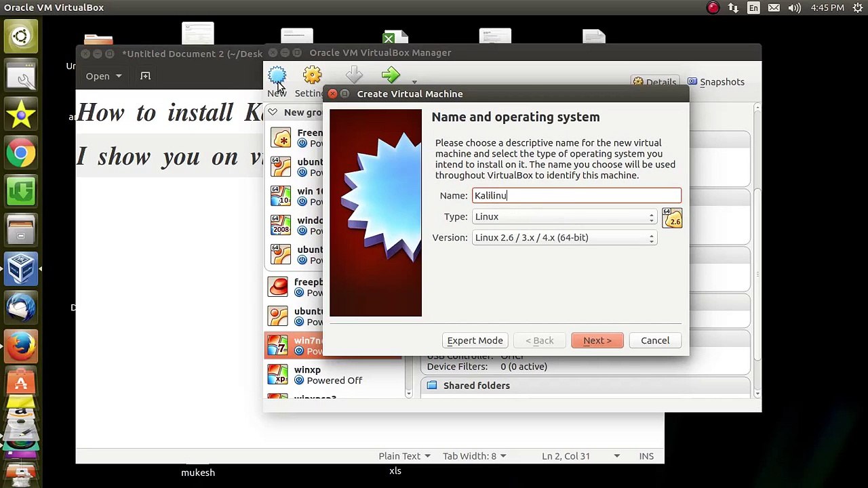868x488 pixels.
Task: Click the new document icon in gedit
Action: [145, 76]
